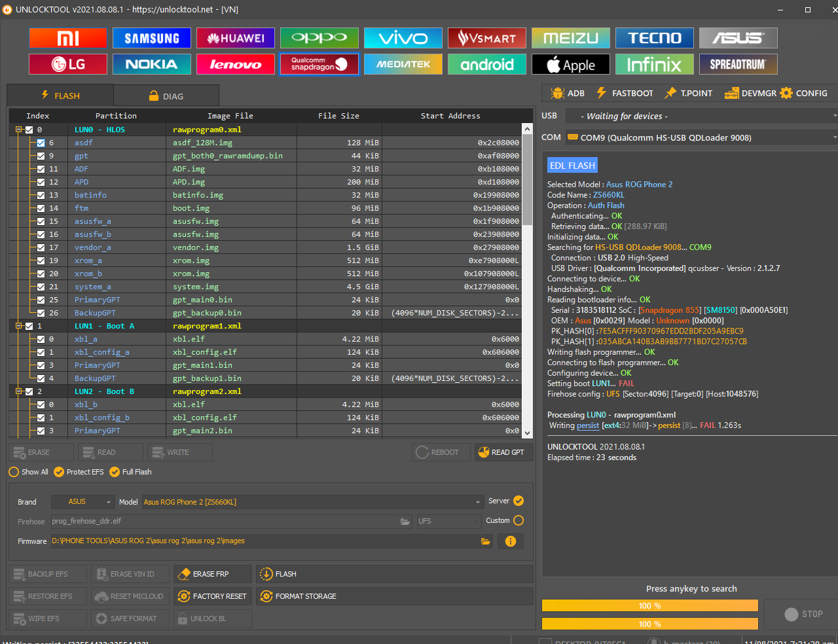
Task: Switch to the FLASH tab
Action: [x=60, y=96]
